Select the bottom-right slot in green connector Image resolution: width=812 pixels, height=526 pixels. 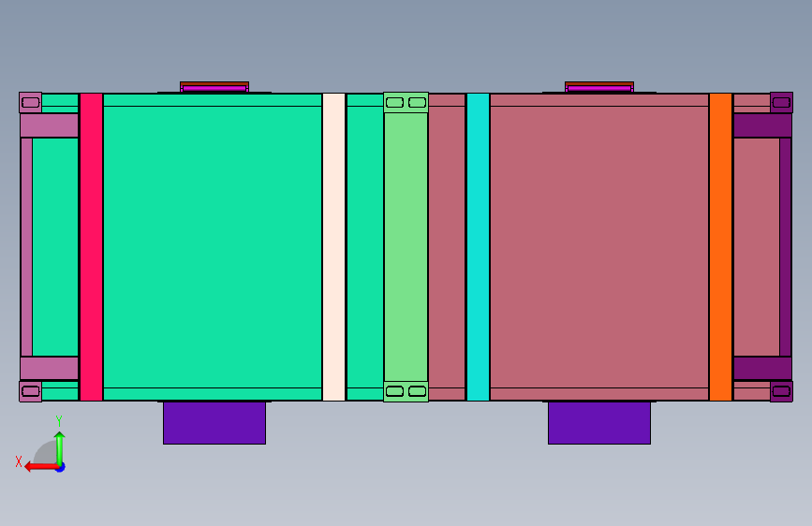coord(418,391)
